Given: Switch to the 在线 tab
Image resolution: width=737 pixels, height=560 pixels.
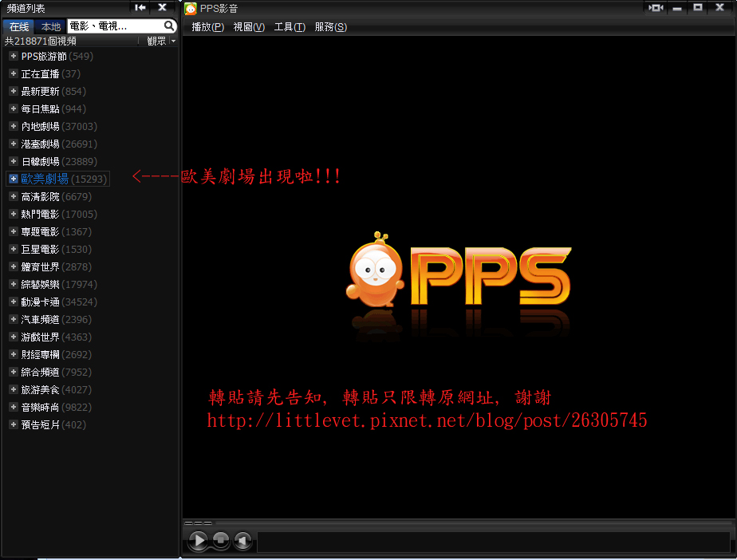Looking at the screenshot, I should coord(19,27).
